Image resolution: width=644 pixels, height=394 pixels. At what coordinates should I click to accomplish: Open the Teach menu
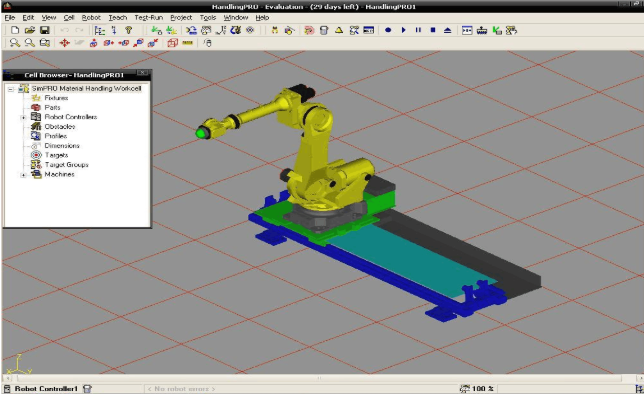click(117, 18)
